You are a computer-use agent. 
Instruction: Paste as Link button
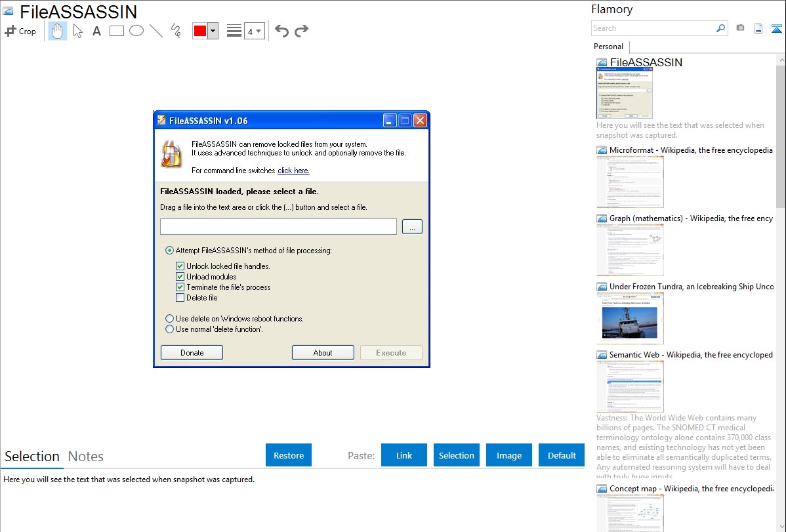[404, 455]
